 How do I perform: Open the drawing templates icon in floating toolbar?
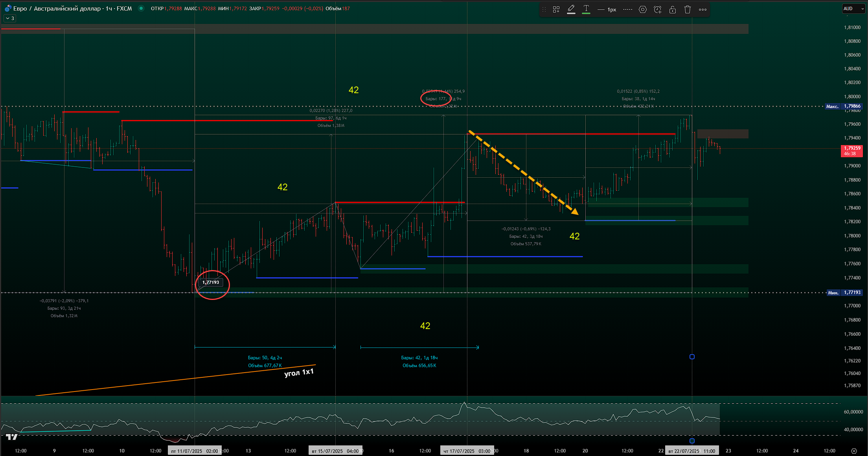[556, 9]
